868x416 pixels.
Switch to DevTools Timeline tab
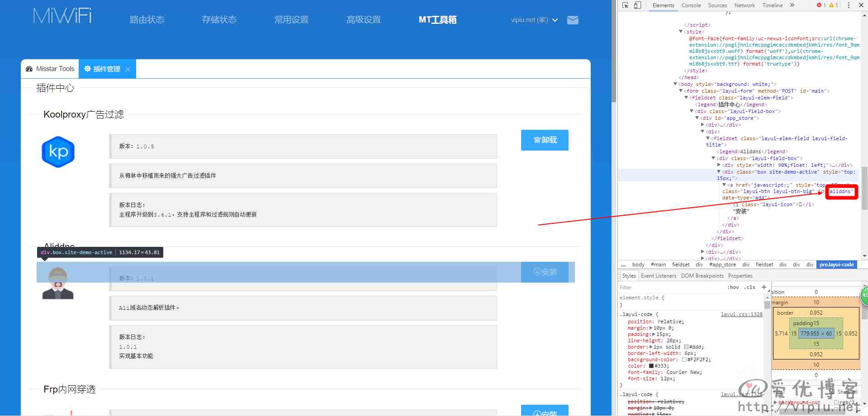coord(773,5)
